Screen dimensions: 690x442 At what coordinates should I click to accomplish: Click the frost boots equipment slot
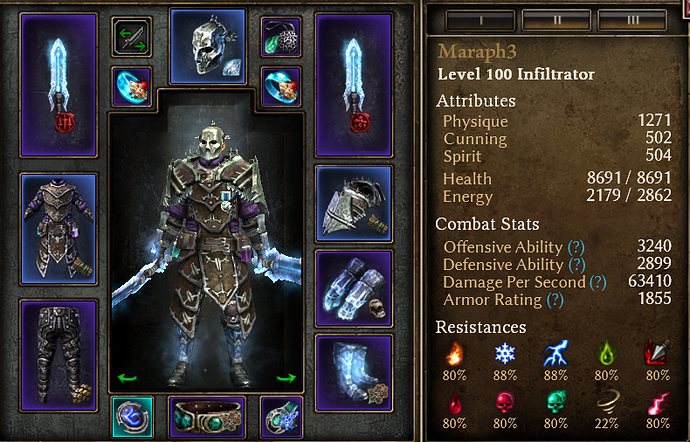[x=353, y=373]
